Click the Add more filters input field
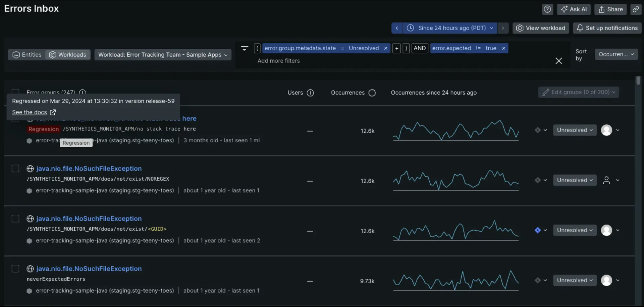644x307 pixels. tap(279, 61)
